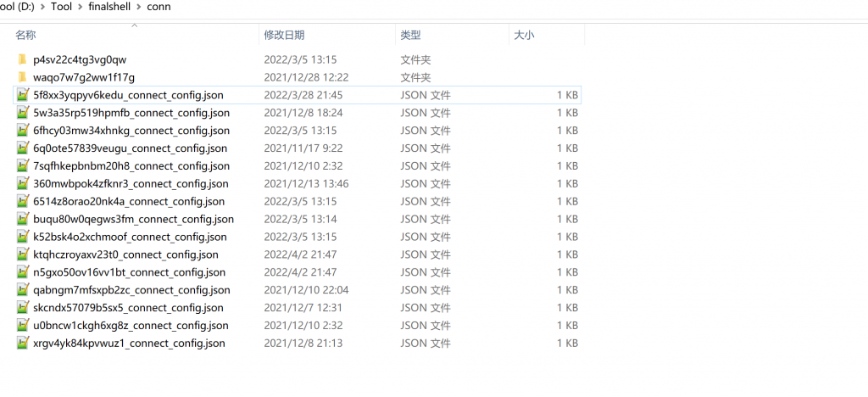868x397 pixels.
Task: Click the skcndx57079b5sx5 JSON file icon
Action: click(x=22, y=307)
